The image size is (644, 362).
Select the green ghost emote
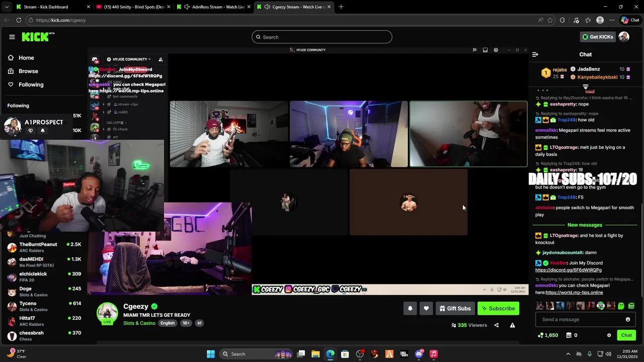pyautogui.click(x=621, y=306)
